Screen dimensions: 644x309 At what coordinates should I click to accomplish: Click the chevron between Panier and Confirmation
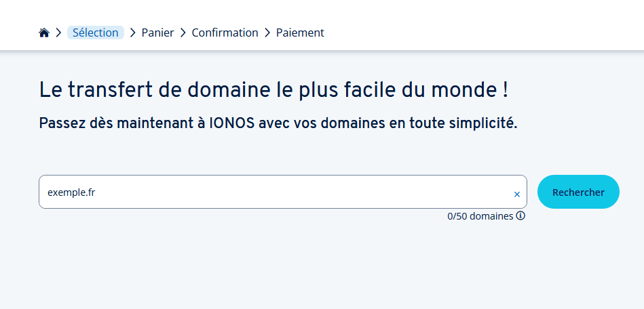pos(183,33)
